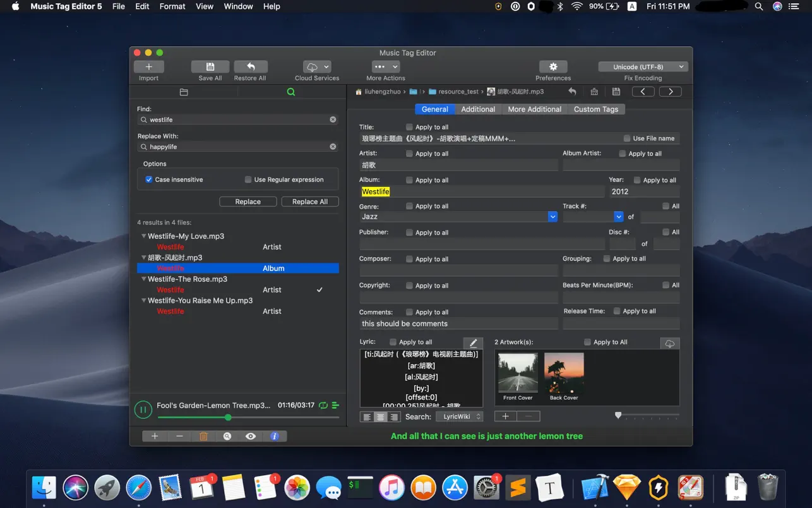This screenshot has height=508, width=812.
Task: Pause the Lemon Tree playback
Action: (143, 409)
